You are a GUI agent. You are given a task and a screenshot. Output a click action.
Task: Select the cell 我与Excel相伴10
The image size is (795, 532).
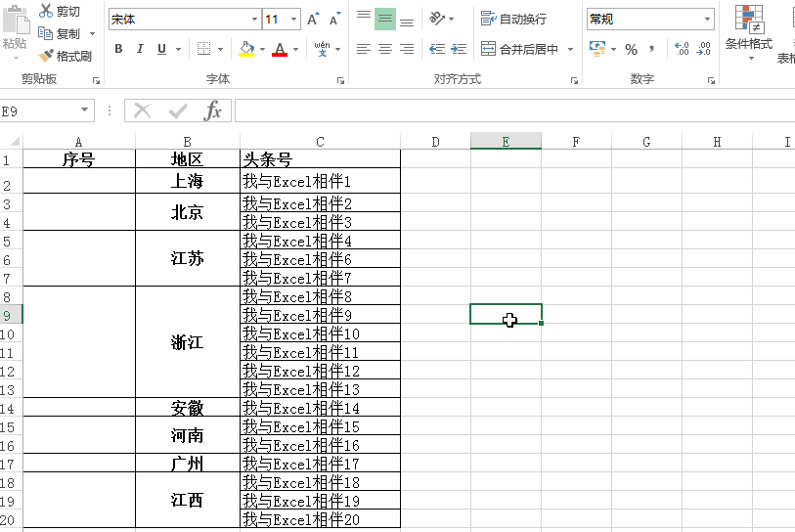click(320, 333)
